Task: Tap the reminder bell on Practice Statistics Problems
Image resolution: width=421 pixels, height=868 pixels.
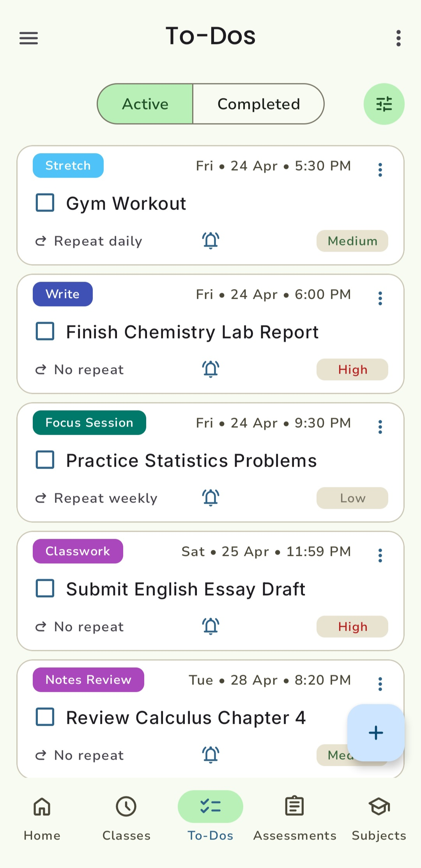Action: (210, 498)
